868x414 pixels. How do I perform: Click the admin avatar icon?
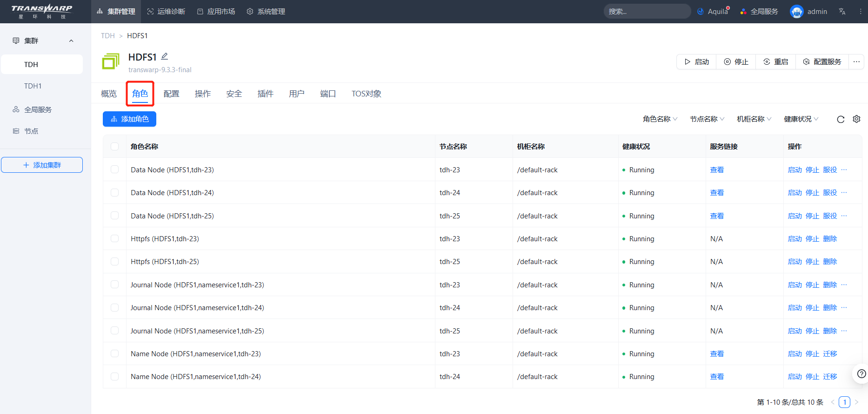[x=796, y=12]
